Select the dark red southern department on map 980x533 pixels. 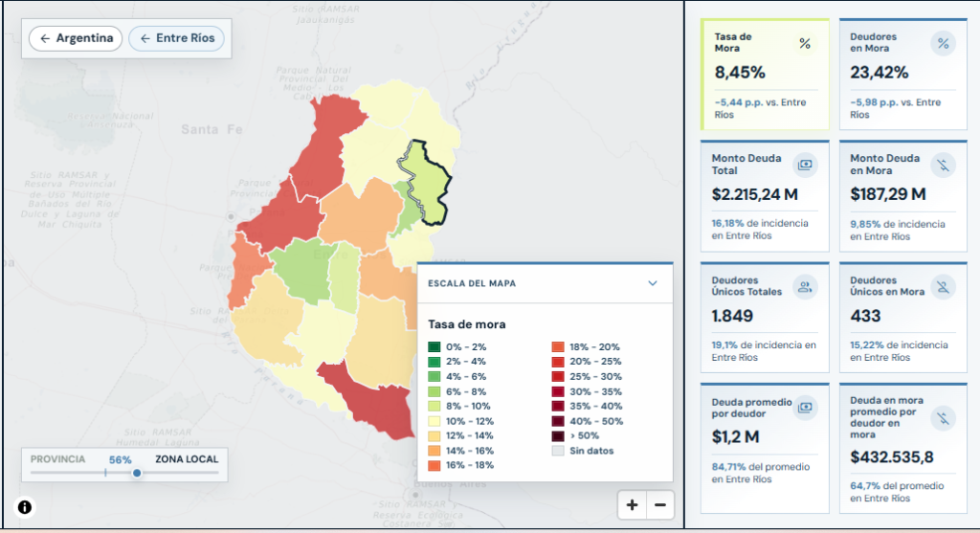tap(375, 403)
